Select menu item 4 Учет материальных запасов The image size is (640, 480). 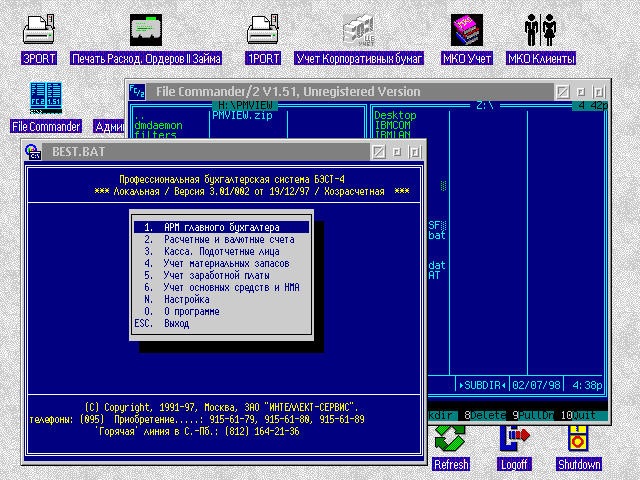pos(221,264)
